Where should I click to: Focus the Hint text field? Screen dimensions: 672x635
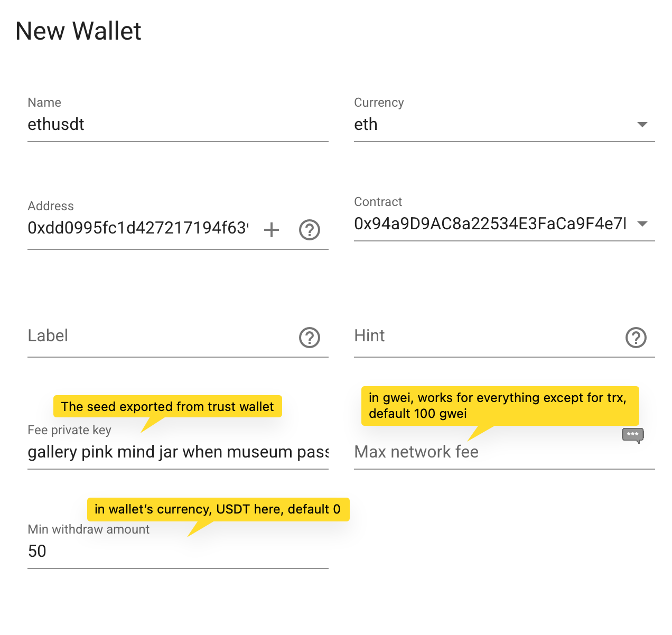486,337
